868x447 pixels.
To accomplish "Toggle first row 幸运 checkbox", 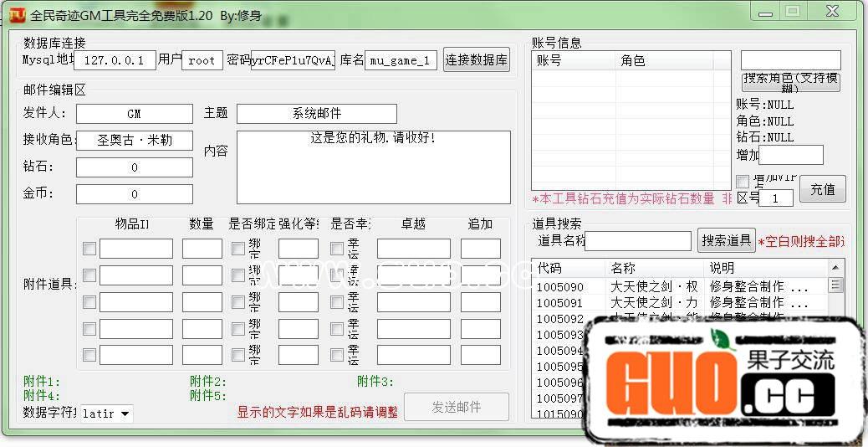I will (337, 249).
